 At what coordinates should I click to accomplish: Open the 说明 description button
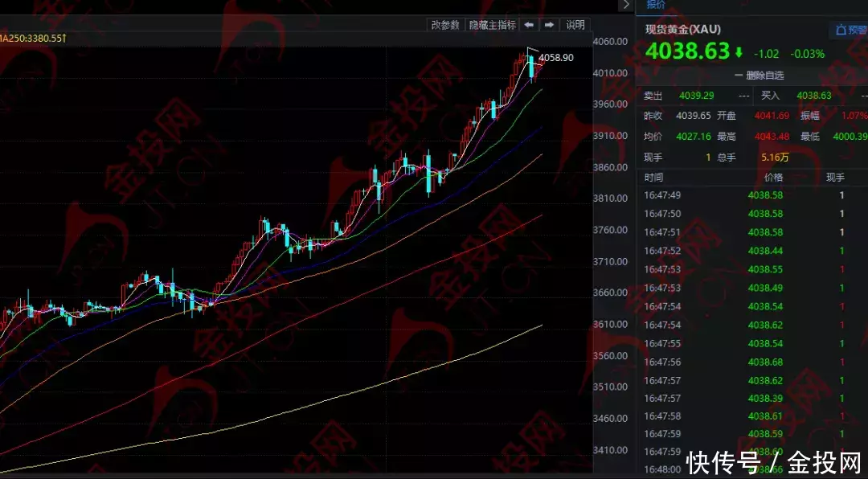click(575, 25)
